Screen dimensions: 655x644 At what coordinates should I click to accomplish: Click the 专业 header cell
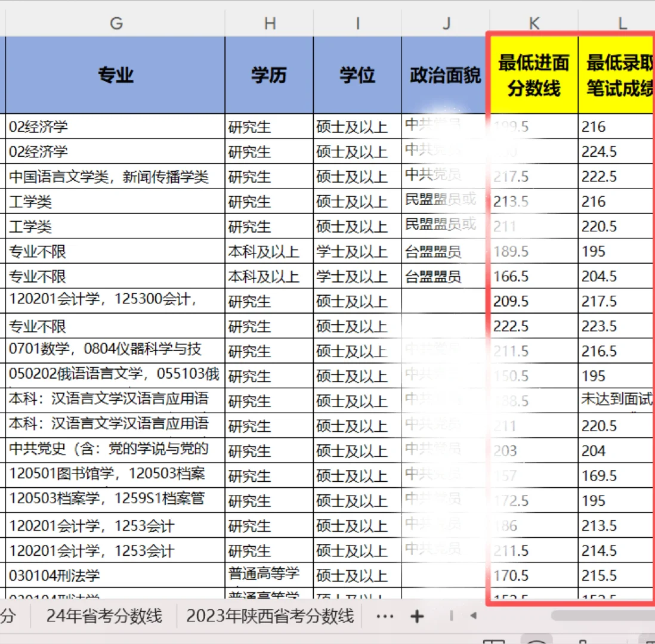pos(115,75)
